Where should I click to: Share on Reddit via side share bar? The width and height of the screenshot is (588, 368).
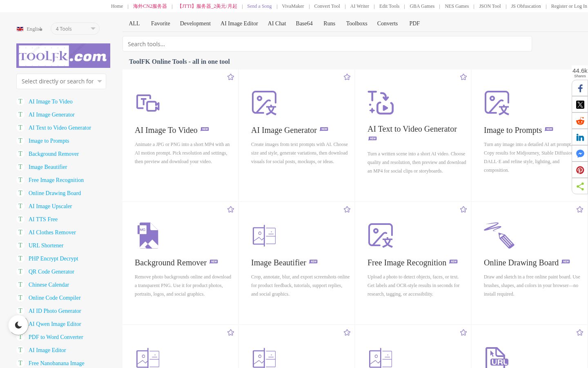580,121
